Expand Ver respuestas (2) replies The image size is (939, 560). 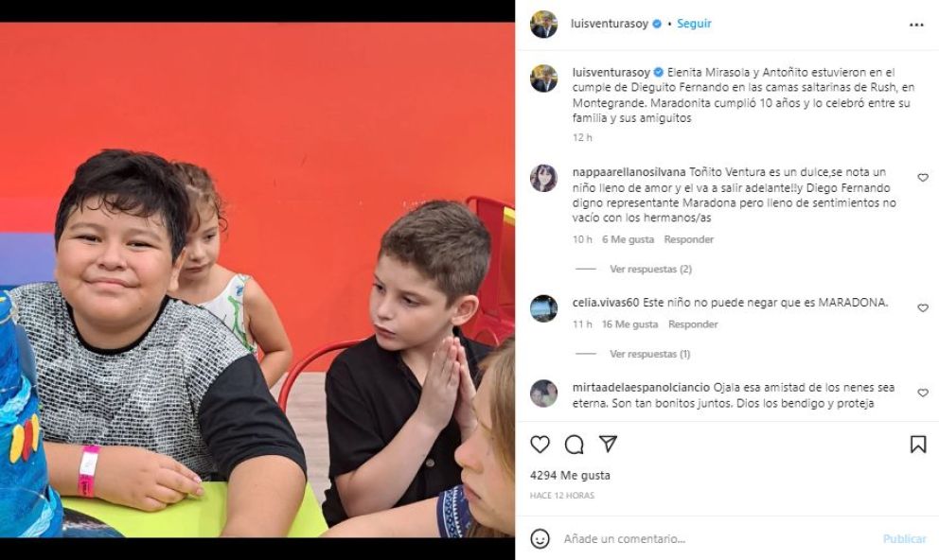pyautogui.click(x=650, y=270)
